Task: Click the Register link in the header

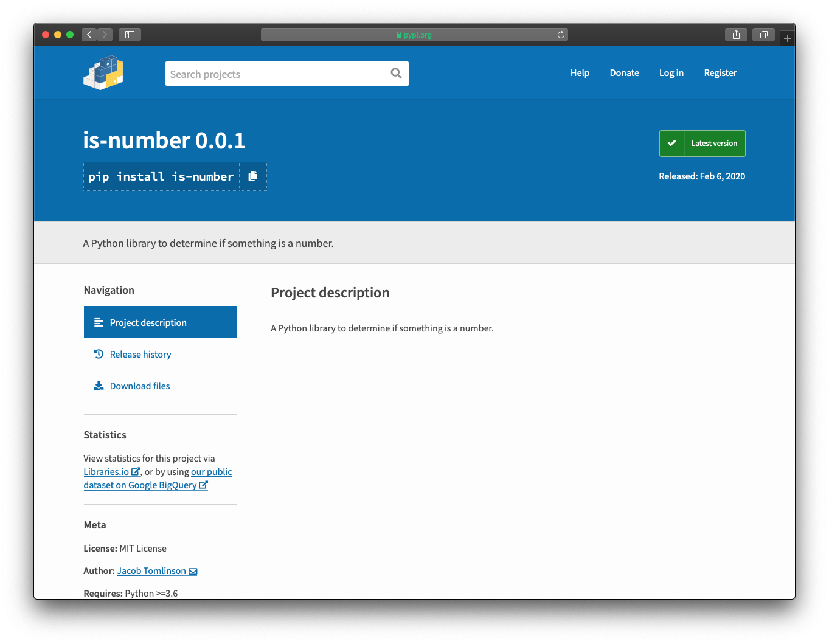Action: click(720, 72)
